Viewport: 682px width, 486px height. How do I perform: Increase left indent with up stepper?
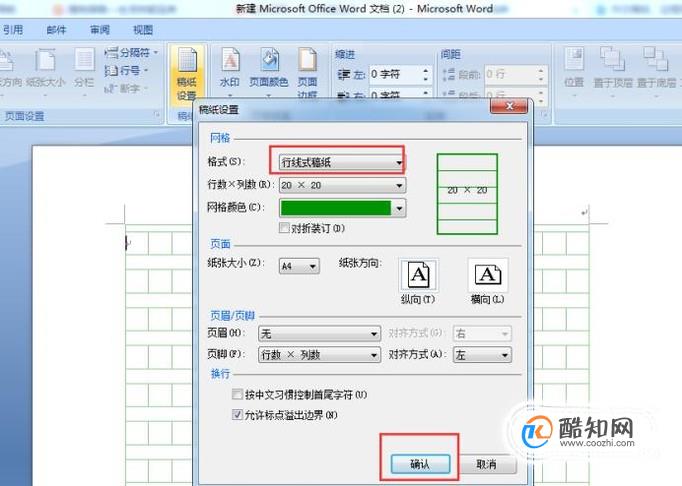point(426,70)
